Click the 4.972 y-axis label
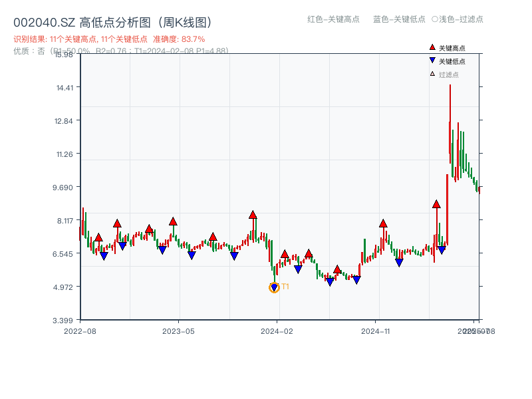 63,287
